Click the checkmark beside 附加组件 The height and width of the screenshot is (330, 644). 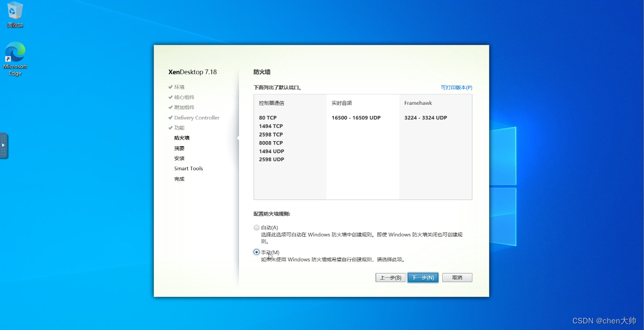[x=171, y=107]
